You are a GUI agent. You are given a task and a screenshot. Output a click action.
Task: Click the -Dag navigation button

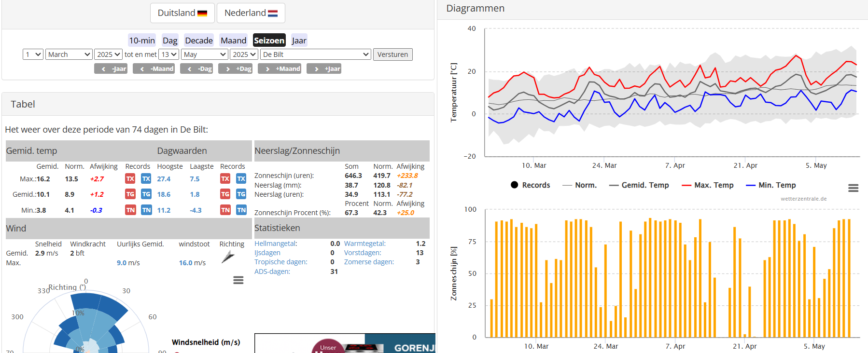196,69
